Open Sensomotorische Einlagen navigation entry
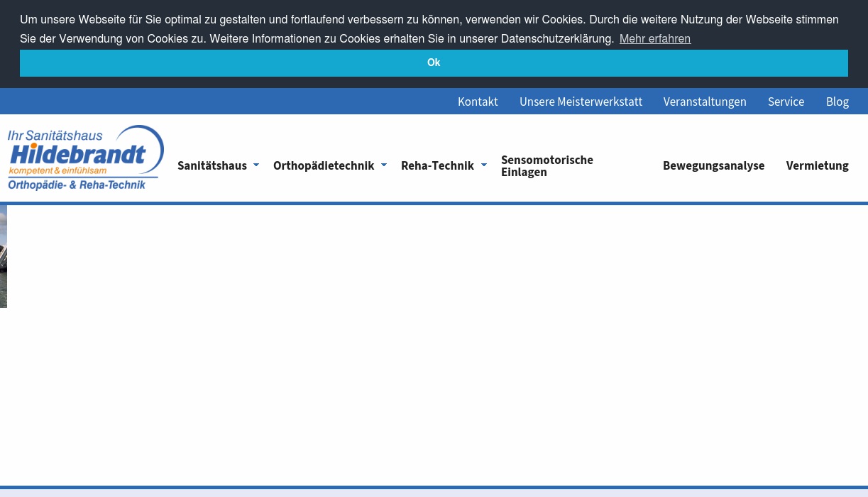The height and width of the screenshot is (497, 868). point(546,165)
